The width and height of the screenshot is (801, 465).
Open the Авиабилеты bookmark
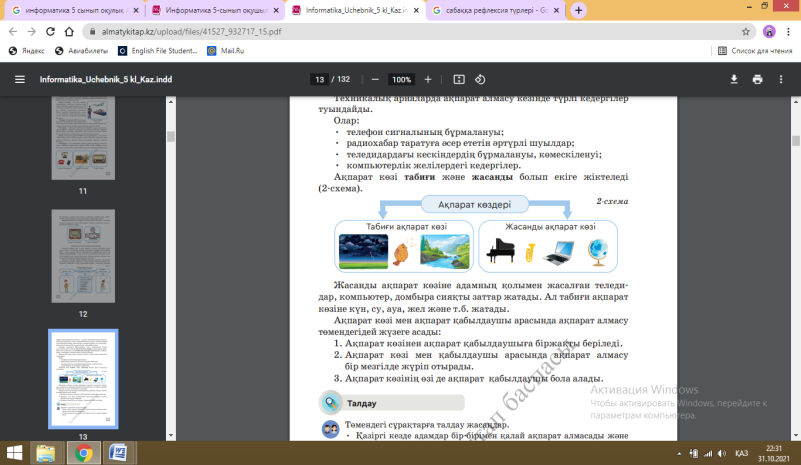82,51
